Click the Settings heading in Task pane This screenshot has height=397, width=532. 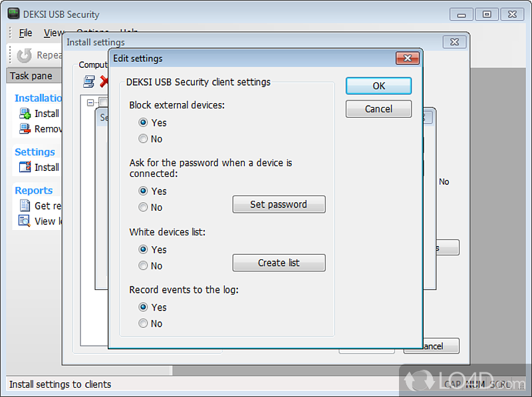click(x=35, y=152)
